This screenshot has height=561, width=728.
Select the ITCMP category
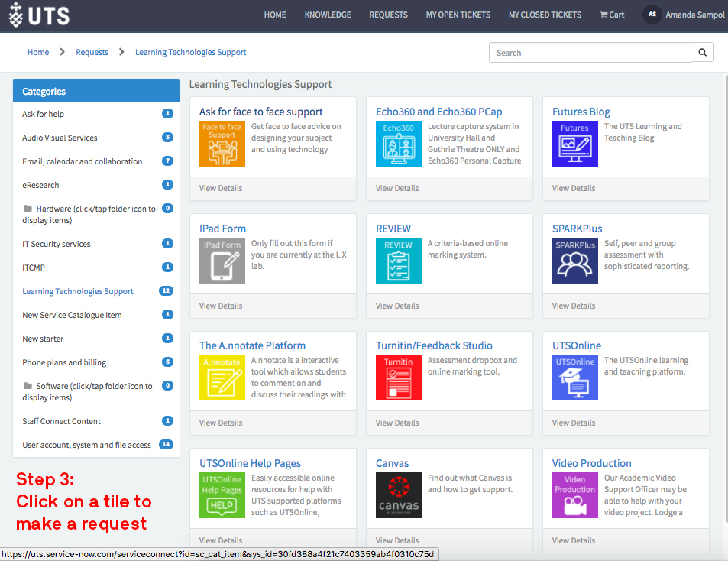click(34, 268)
